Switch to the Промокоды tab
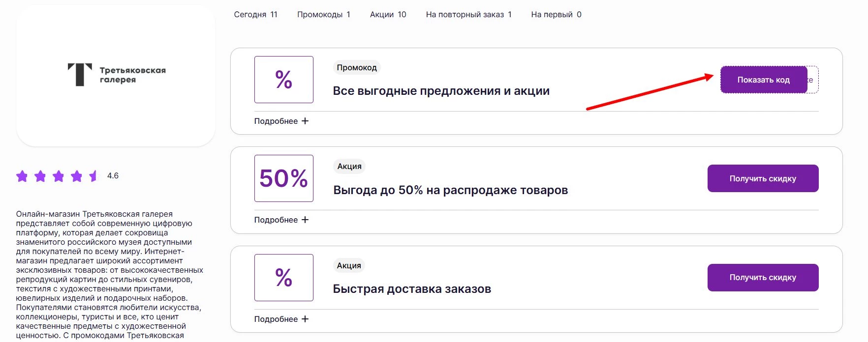 pos(323,14)
